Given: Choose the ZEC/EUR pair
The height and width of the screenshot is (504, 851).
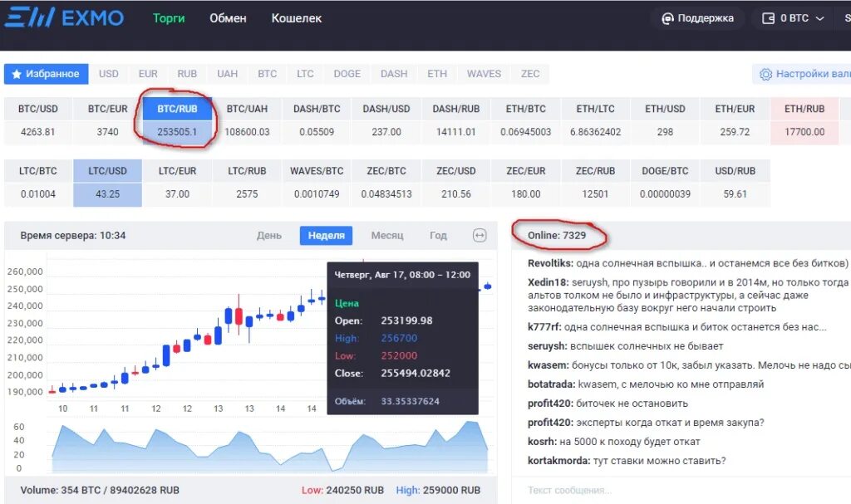Looking at the screenshot, I should coord(526,183).
